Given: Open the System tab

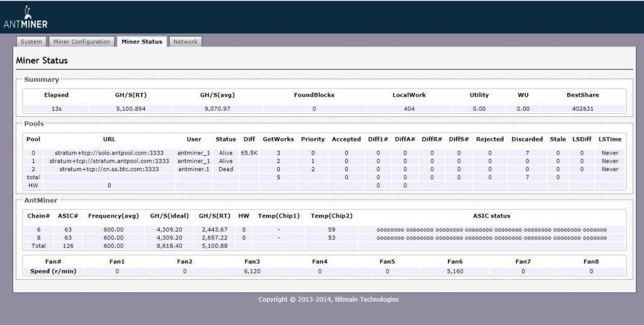Looking at the screenshot, I should tap(31, 41).
